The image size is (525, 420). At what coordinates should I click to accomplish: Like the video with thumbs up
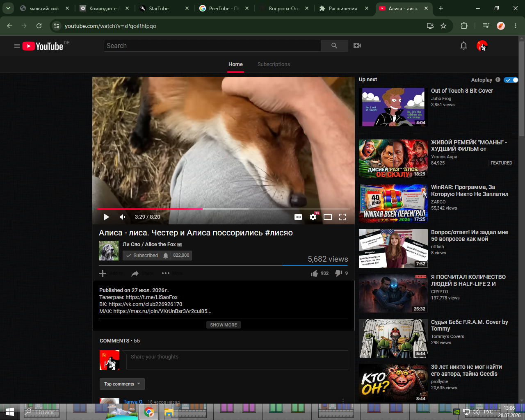[315, 273]
